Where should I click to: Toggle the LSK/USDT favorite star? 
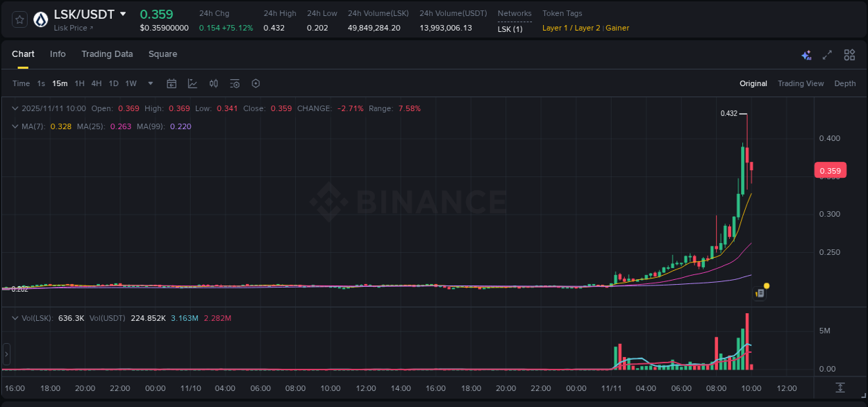(x=19, y=19)
